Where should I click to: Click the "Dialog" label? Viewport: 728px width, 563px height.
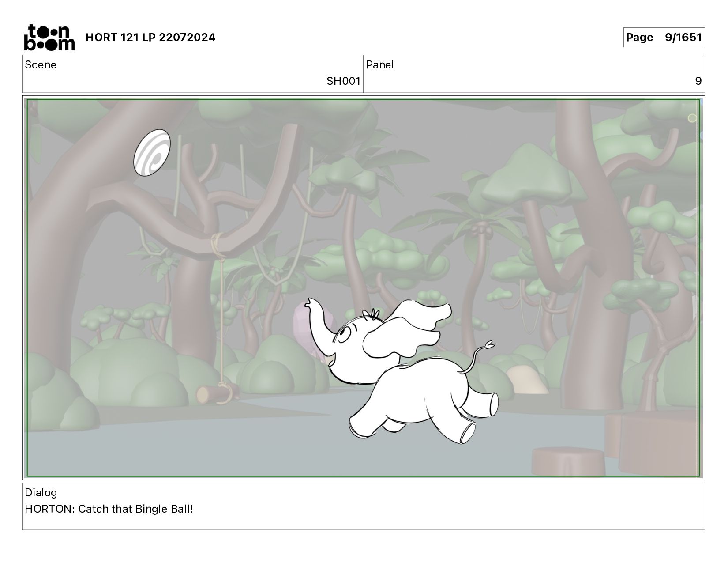click(x=41, y=493)
